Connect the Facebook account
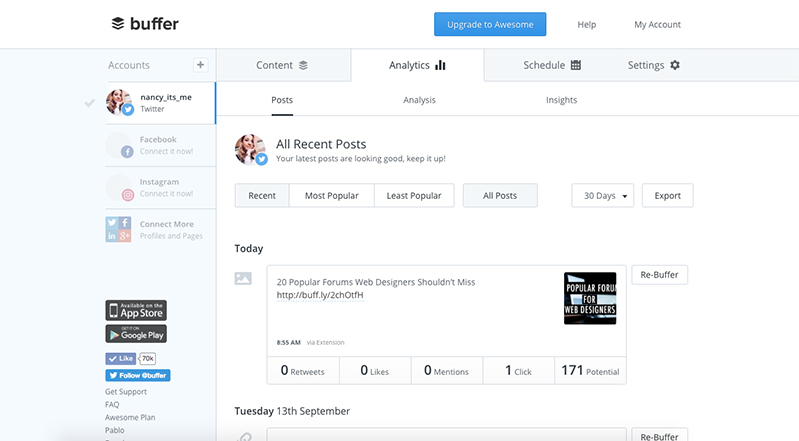The height and width of the screenshot is (441, 799). tap(161, 145)
